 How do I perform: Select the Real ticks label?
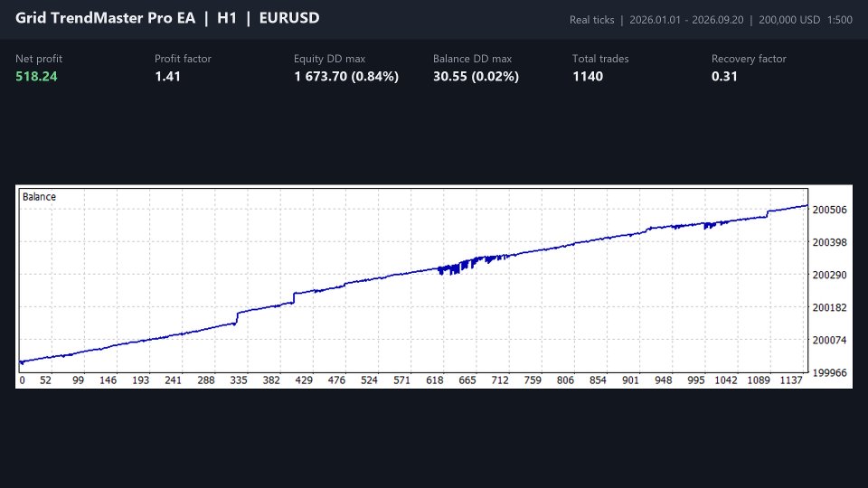pyautogui.click(x=591, y=20)
